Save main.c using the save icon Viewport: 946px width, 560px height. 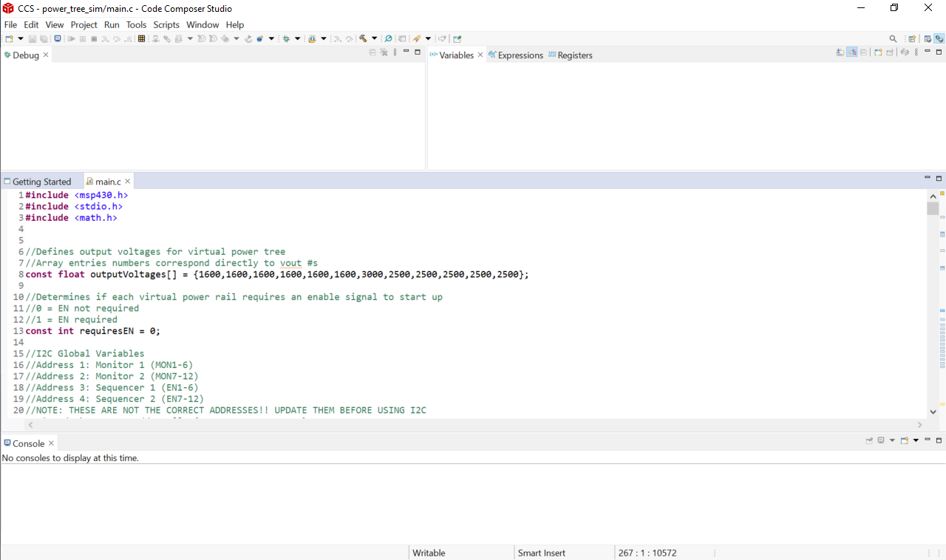tap(33, 38)
